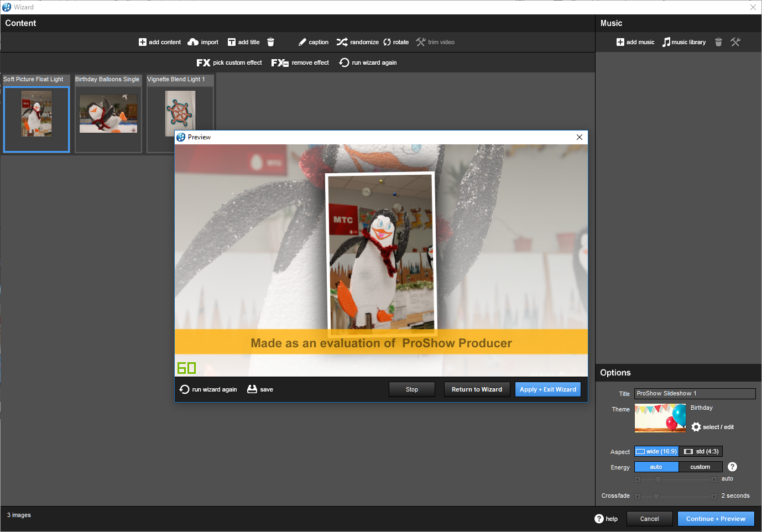Click the select / edit theme gear icon
Image resolution: width=762 pixels, height=532 pixels.
(x=696, y=427)
